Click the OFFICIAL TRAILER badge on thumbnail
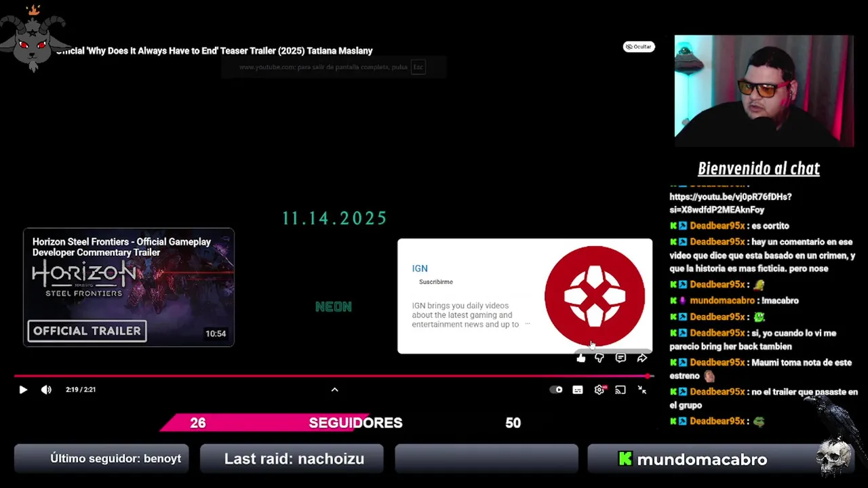Screen dimensions: 868x488 87,331
